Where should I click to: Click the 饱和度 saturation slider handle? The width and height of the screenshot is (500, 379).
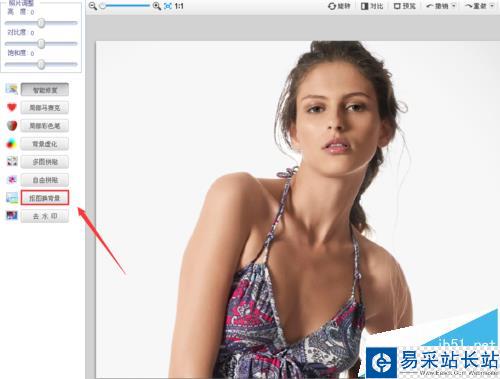tap(41, 64)
